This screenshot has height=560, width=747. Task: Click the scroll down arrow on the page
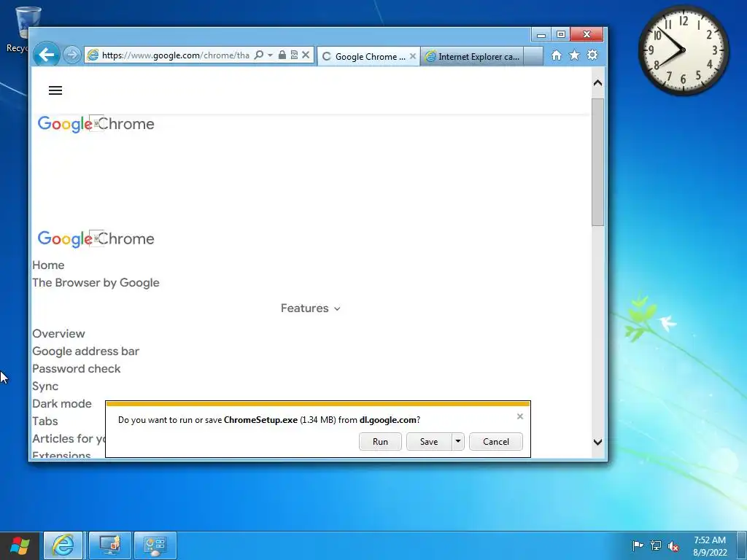click(598, 442)
